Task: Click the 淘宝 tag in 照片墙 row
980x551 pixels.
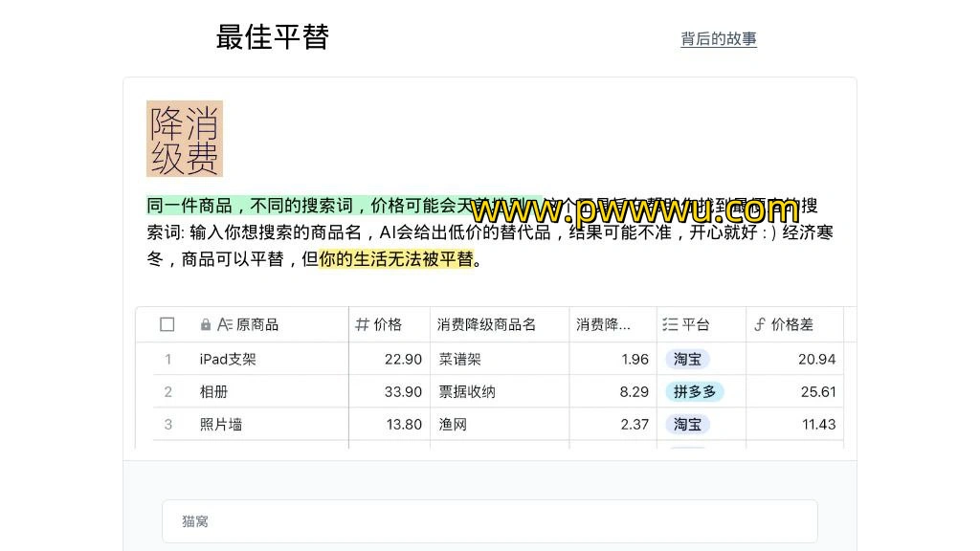Action: tap(687, 424)
